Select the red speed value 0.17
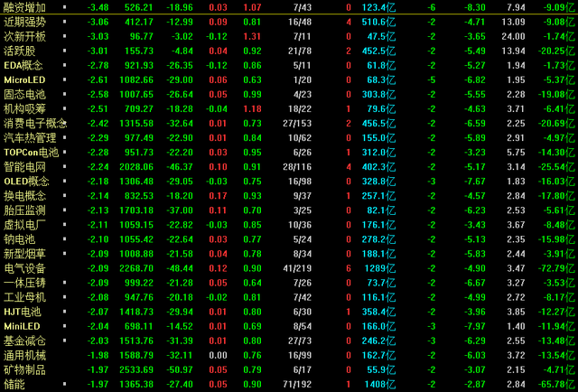The image size is (578, 392). [218, 196]
